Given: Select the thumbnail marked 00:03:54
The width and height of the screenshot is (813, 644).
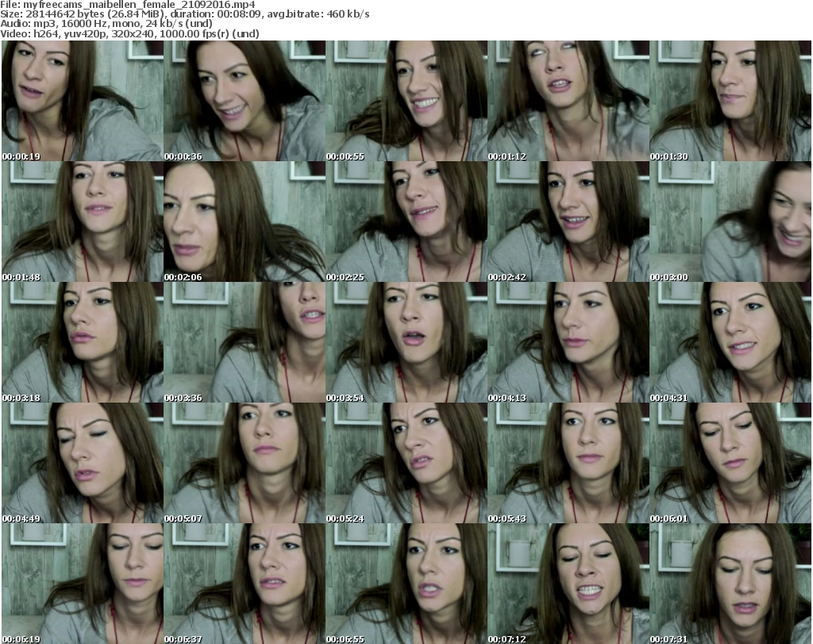Looking at the screenshot, I should point(406,342).
